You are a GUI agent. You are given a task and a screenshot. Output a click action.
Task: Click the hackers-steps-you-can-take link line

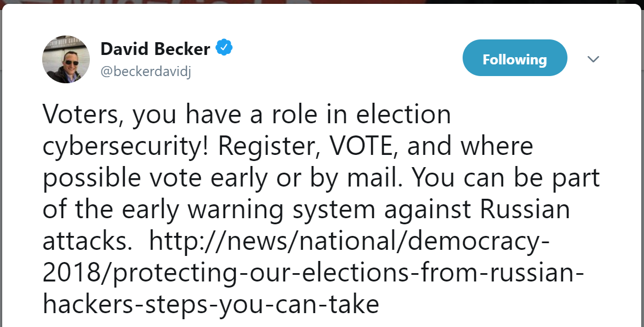pyautogui.click(x=211, y=305)
